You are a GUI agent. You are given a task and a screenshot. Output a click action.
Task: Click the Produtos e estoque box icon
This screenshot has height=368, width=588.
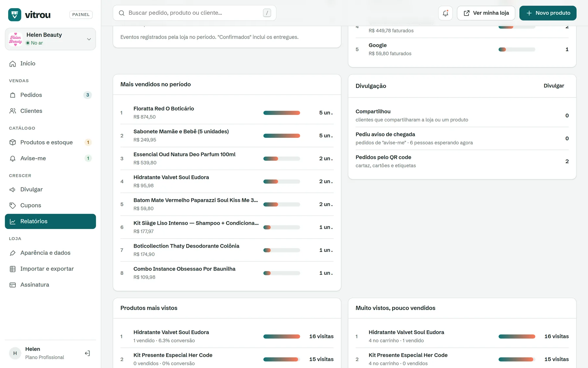coord(13,142)
